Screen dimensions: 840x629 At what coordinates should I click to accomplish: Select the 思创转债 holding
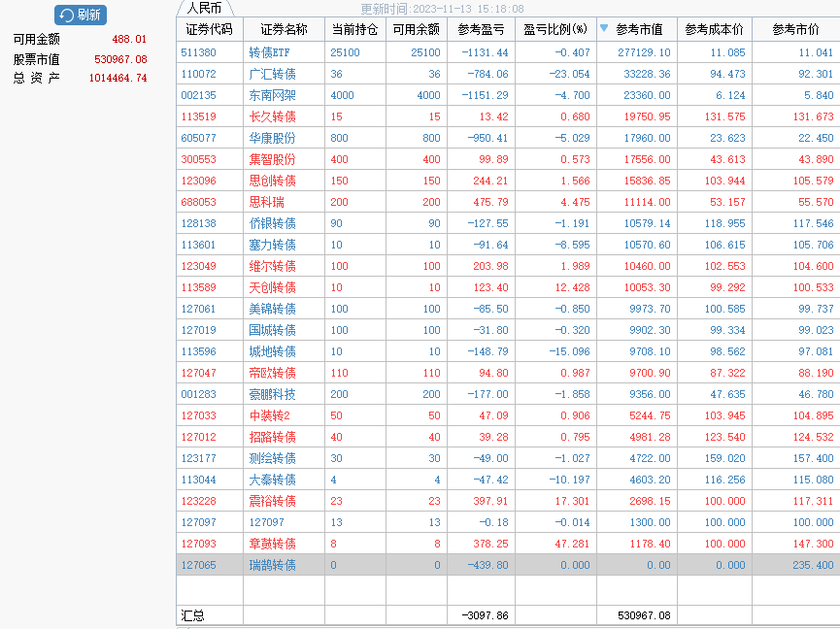click(x=272, y=181)
